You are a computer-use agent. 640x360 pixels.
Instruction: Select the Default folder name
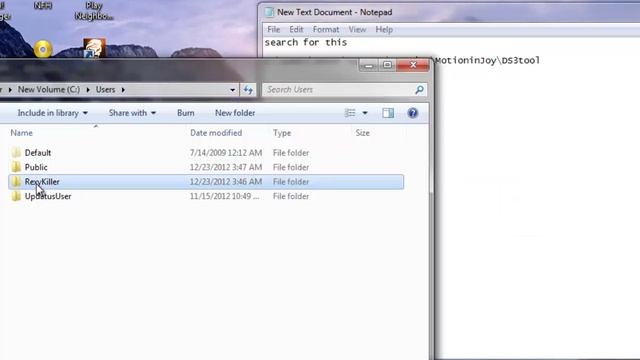[38, 153]
